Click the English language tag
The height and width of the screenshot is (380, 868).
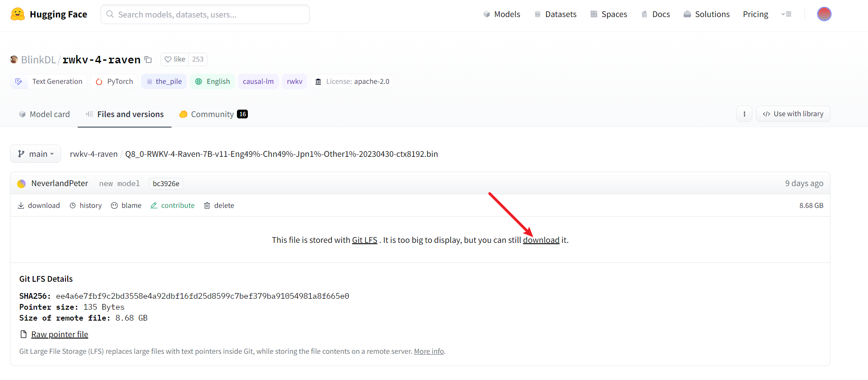pos(212,82)
